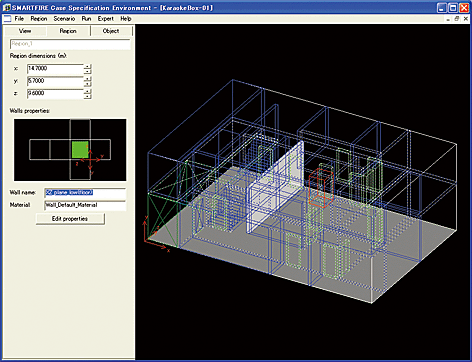The image size is (472, 362).
Task: Open the File menu
Action: tap(19, 19)
